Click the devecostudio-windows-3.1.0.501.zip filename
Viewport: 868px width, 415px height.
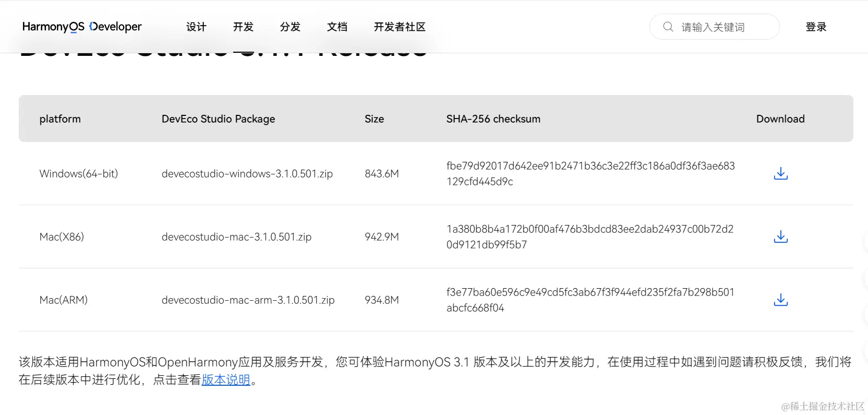click(247, 174)
